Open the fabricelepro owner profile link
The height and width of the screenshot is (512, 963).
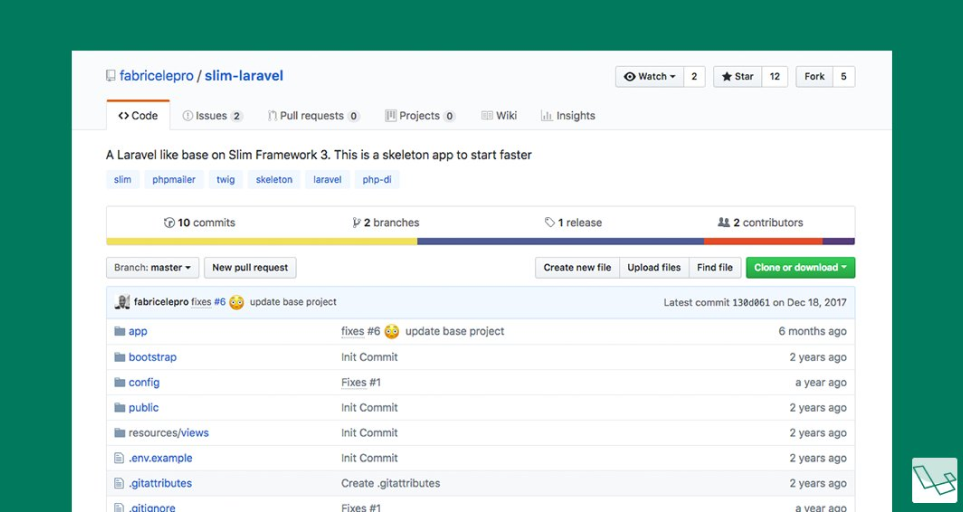pyautogui.click(x=156, y=76)
